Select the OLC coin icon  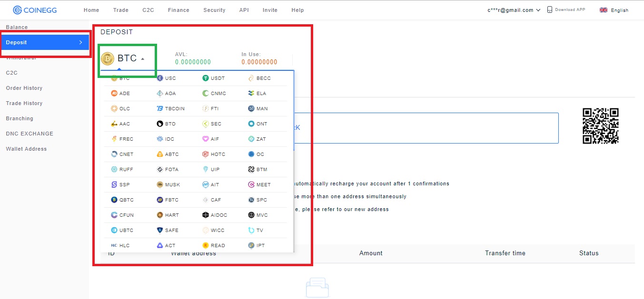(x=114, y=108)
